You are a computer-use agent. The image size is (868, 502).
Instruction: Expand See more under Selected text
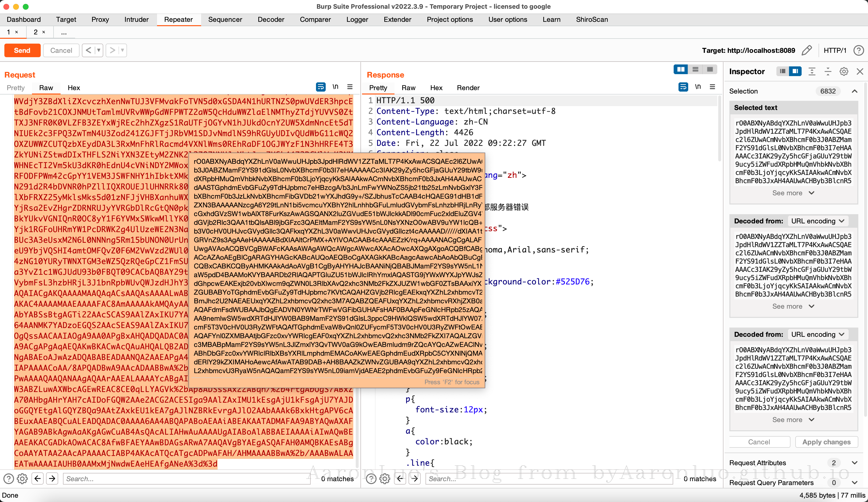[x=793, y=193]
